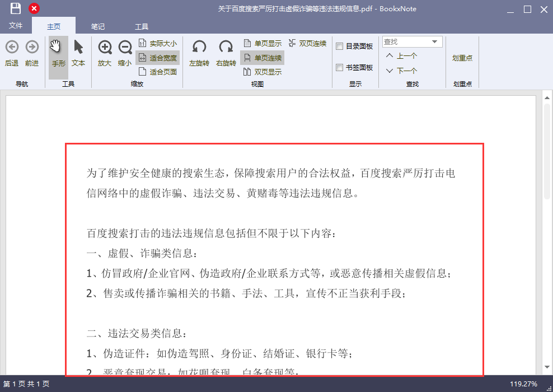The image size is (553, 392).
Task: Click the scrollbar up arrow
Action: point(547,98)
